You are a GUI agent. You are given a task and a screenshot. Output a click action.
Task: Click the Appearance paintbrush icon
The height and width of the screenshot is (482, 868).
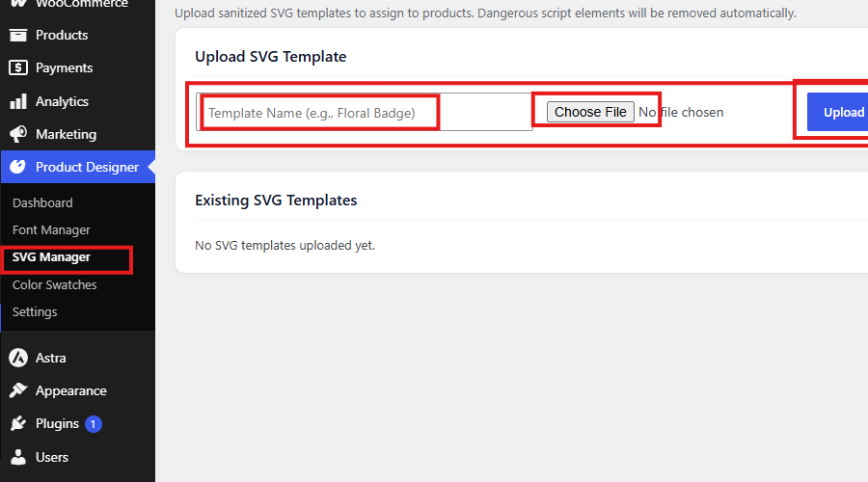pos(18,390)
